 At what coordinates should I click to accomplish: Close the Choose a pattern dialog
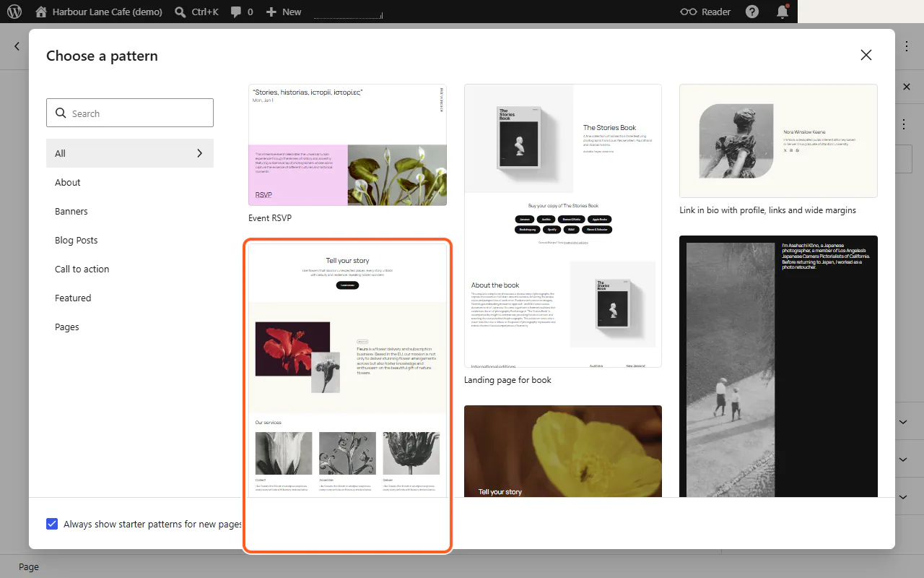[866, 55]
